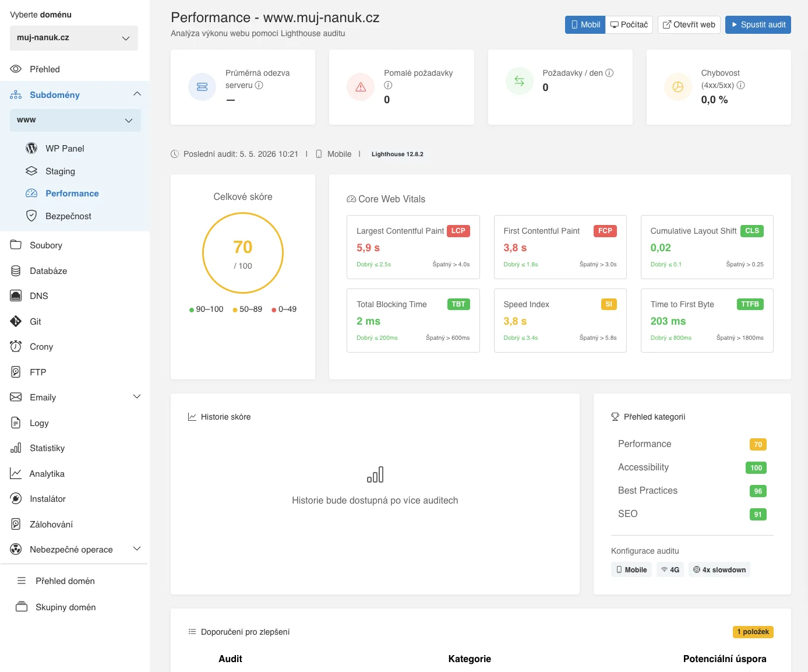Click the FTP disk icon
The height and width of the screenshot is (672, 808).
[16, 372]
